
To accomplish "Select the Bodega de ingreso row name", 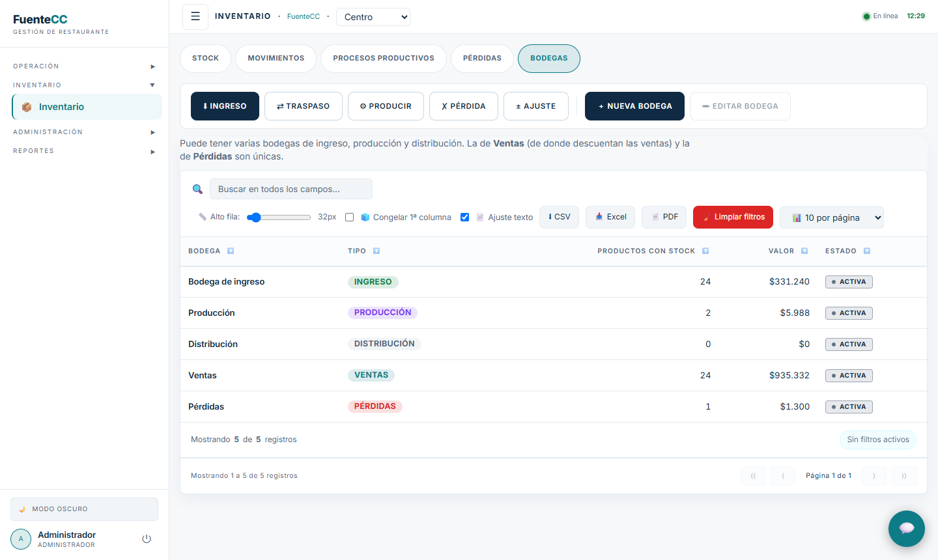I will pos(226,282).
